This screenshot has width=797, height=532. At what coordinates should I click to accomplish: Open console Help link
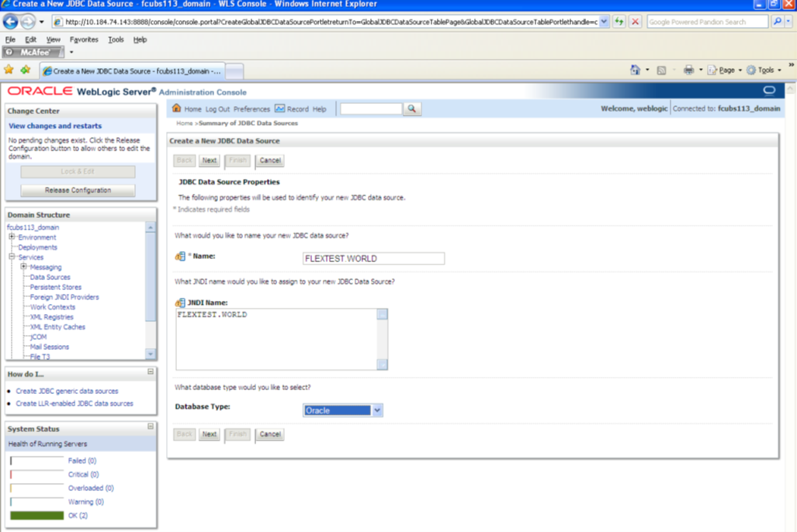point(319,109)
